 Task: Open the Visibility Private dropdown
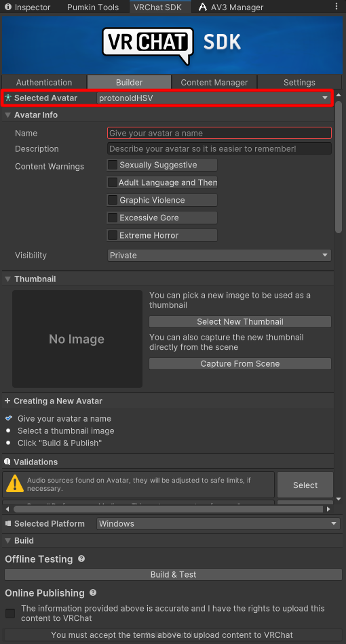(219, 255)
